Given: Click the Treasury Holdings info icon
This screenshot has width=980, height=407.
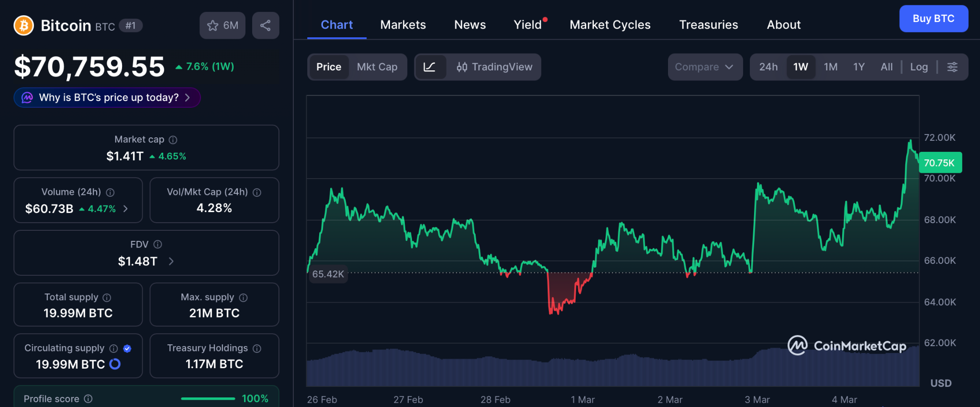Looking at the screenshot, I should [257, 349].
